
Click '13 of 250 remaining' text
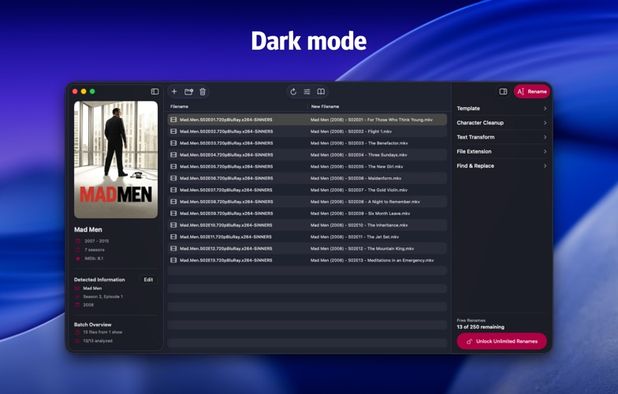point(480,327)
